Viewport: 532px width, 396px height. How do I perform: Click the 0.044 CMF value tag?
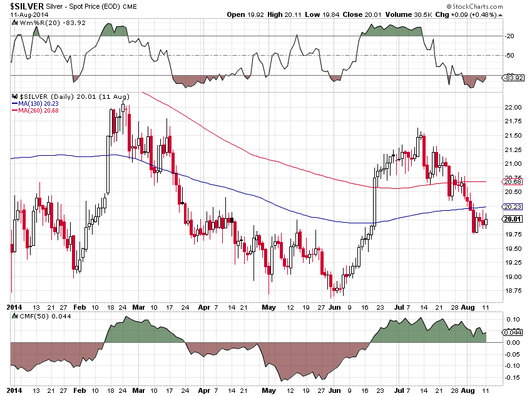[513, 333]
